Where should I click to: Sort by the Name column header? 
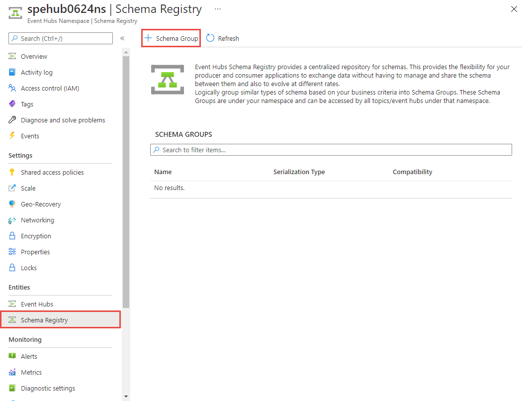tap(163, 172)
